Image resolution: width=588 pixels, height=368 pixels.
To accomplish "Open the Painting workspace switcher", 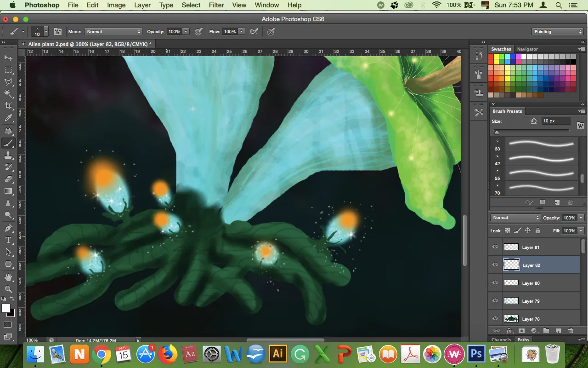I will pyautogui.click(x=558, y=32).
